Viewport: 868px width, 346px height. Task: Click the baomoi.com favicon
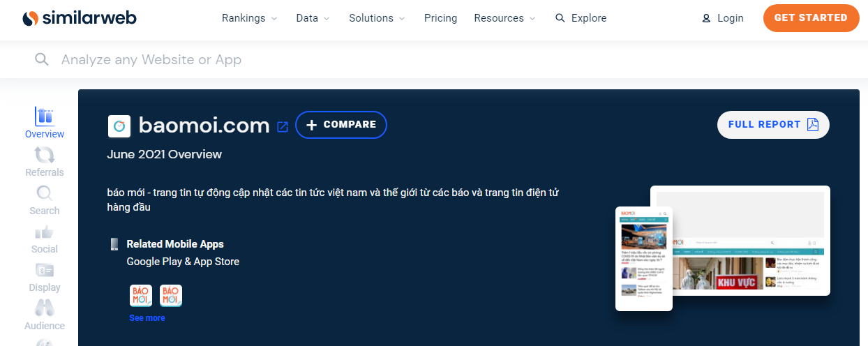tap(119, 126)
